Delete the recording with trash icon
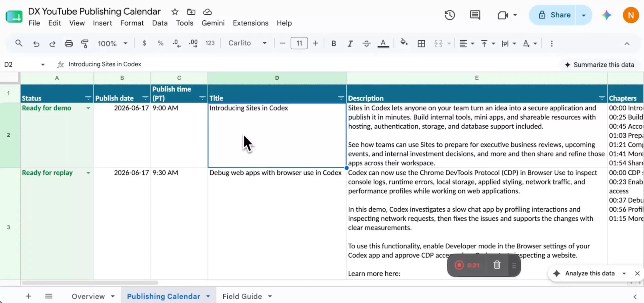Screen dimensions: 644x303 click(497, 265)
